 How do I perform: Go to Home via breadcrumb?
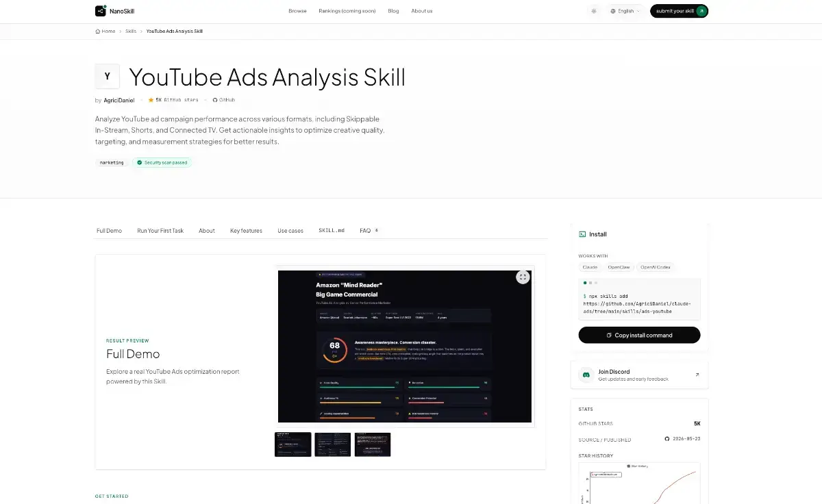click(105, 31)
